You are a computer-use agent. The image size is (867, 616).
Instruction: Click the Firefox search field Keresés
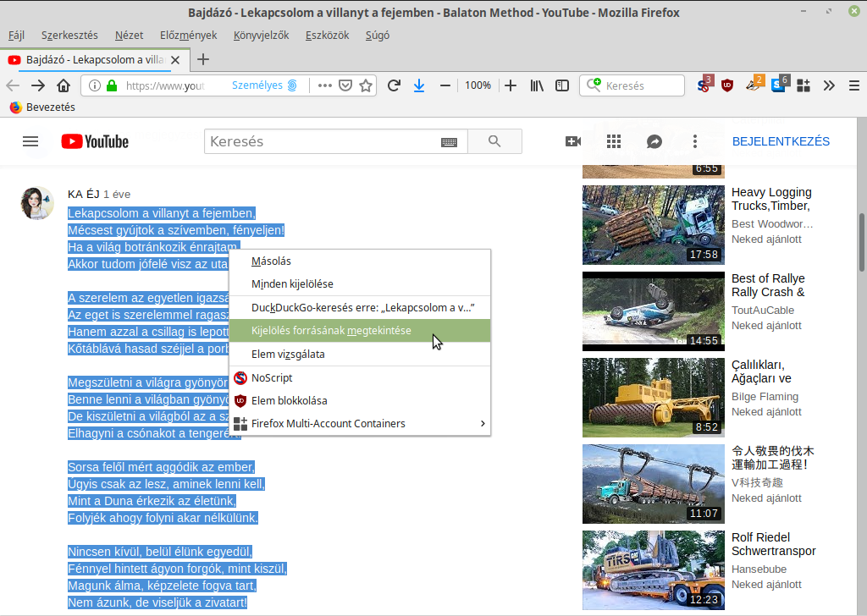pyautogui.click(x=632, y=85)
